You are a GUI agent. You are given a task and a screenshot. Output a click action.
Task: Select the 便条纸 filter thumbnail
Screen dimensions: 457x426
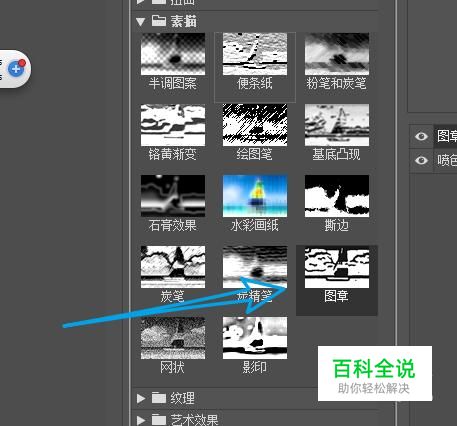click(255, 54)
